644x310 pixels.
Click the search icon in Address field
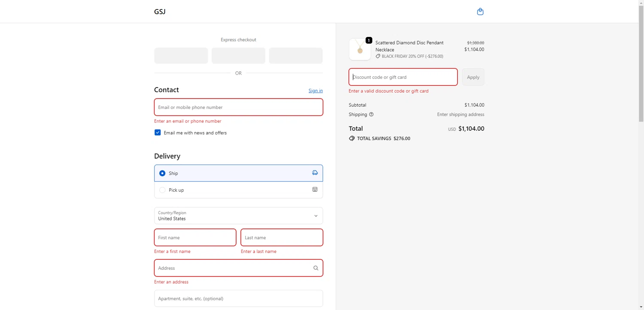click(x=316, y=268)
